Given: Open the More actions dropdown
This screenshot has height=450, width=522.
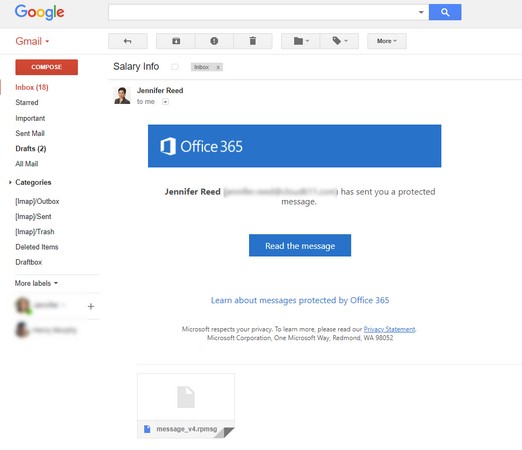Looking at the screenshot, I should click(387, 41).
